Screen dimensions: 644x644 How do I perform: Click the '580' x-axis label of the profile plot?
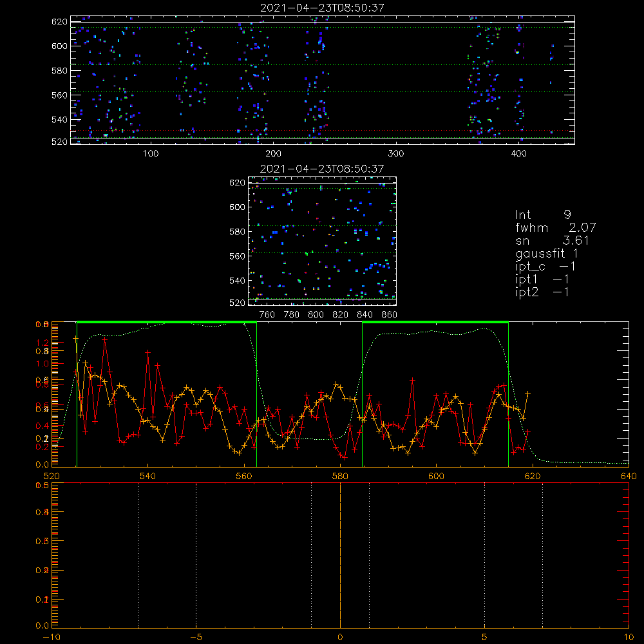tap(340, 476)
